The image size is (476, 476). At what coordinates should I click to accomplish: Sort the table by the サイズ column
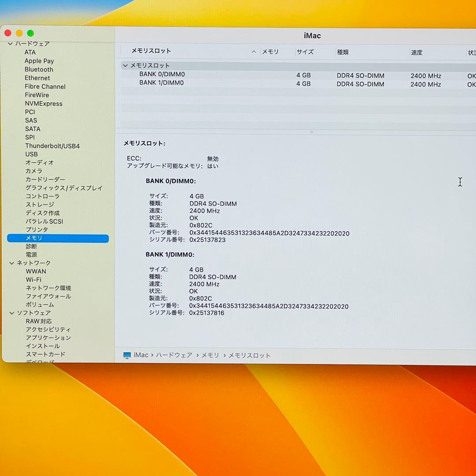coord(305,52)
